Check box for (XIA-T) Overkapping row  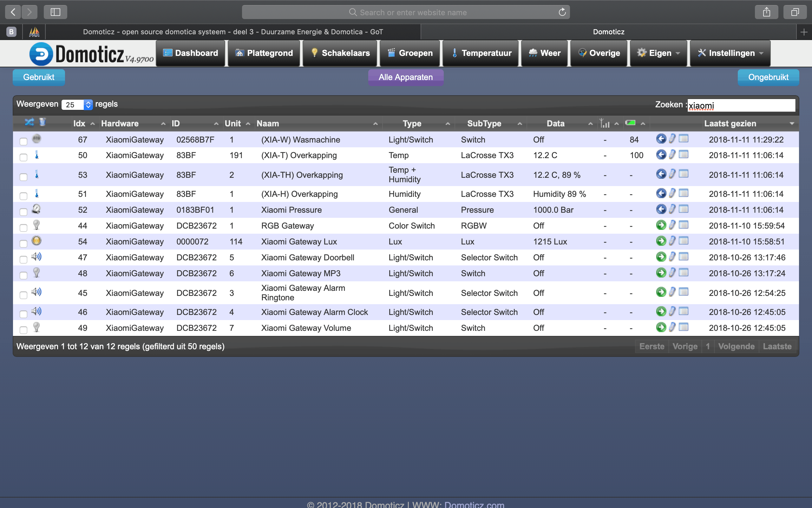[x=23, y=157]
